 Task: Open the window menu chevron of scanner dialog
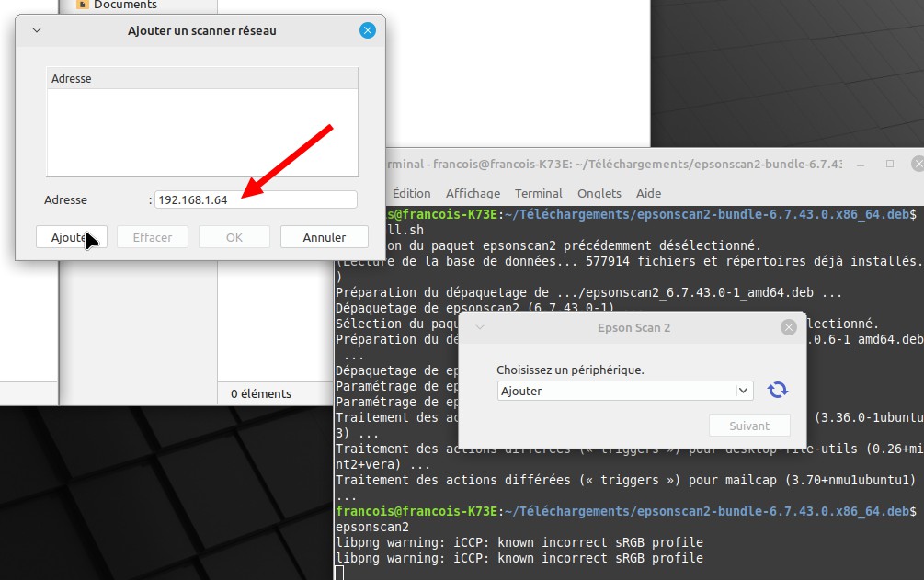pos(37,30)
